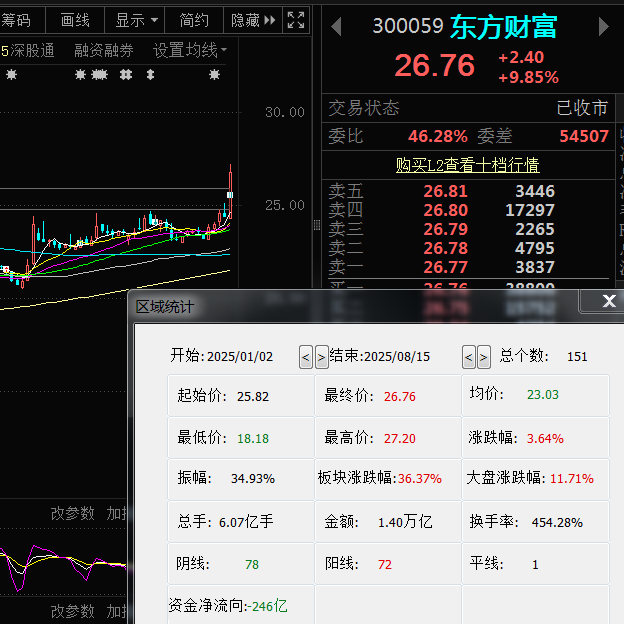The width and height of the screenshot is (624, 624).
Task: Click the 卖二 price 26.78
Action: pos(445,248)
